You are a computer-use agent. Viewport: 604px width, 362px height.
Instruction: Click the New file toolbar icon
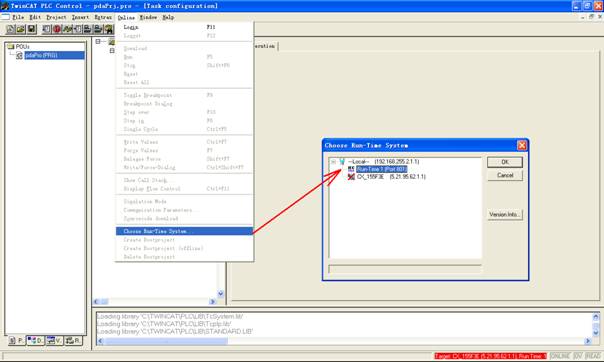(10, 29)
